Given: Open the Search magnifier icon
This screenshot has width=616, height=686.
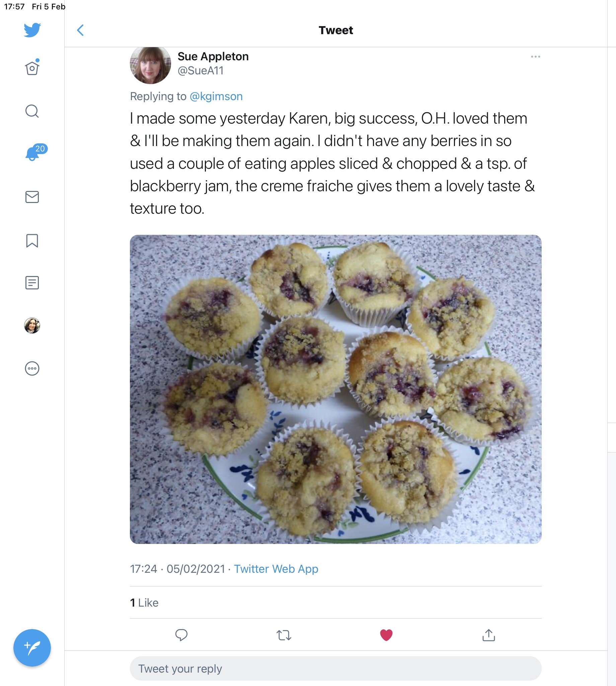Looking at the screenshot, I should pos(32,111).
